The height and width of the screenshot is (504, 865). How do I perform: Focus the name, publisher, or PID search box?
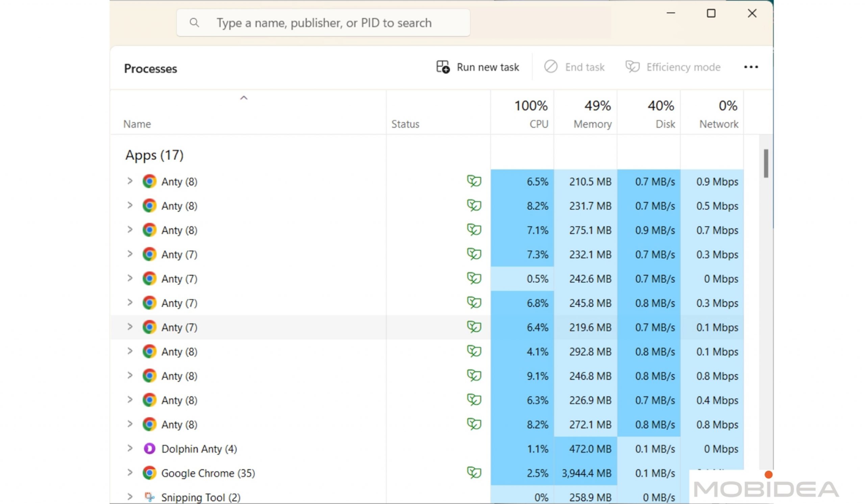[x=323, y=23]
